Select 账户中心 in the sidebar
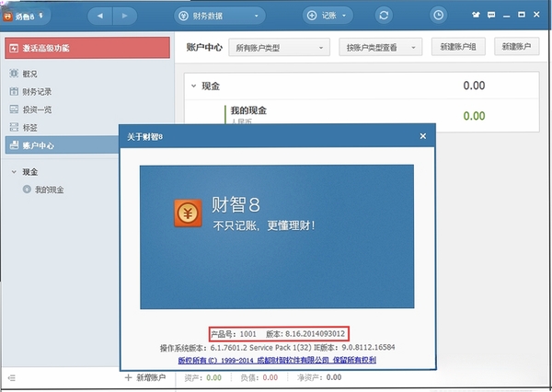The height and width of the screenshot is (392, 552). [x=62, y=145]
